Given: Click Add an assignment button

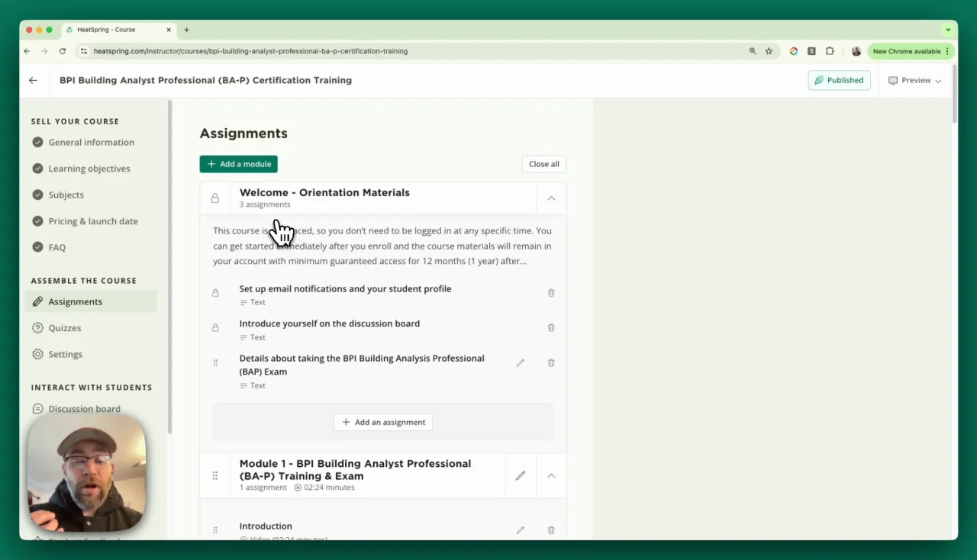Looking at the screenshot, I should click(x=383, y=423).
